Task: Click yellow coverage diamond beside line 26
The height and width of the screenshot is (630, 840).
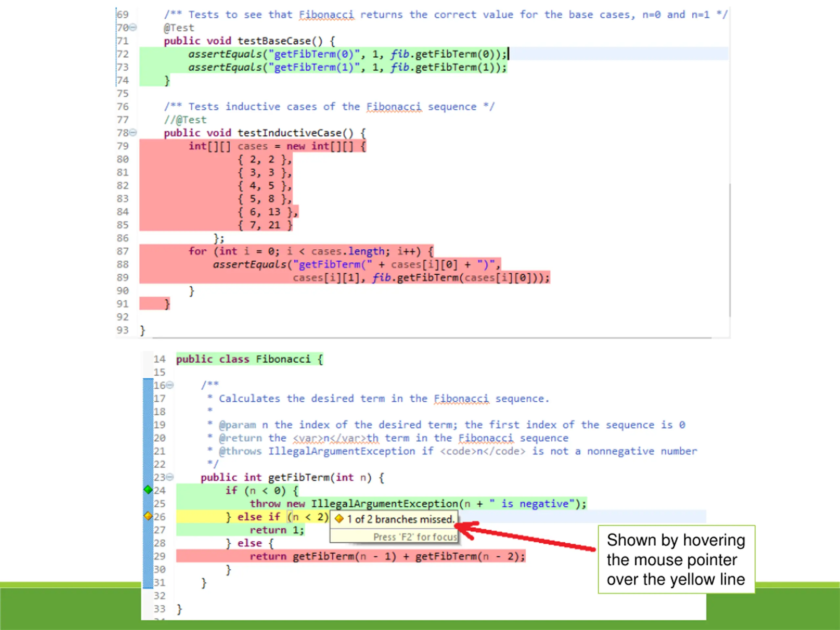Action: [x=148, y=516]
